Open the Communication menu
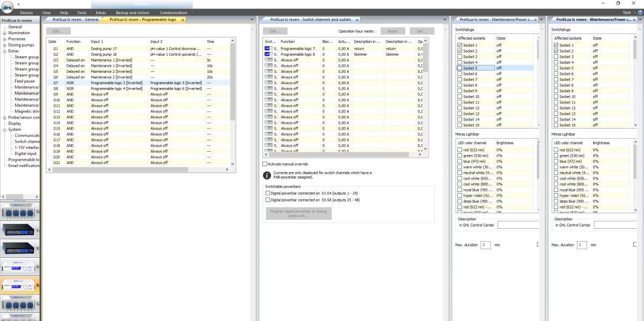The height and width of the screenshot is (321, 644). [x=173, y=12]
